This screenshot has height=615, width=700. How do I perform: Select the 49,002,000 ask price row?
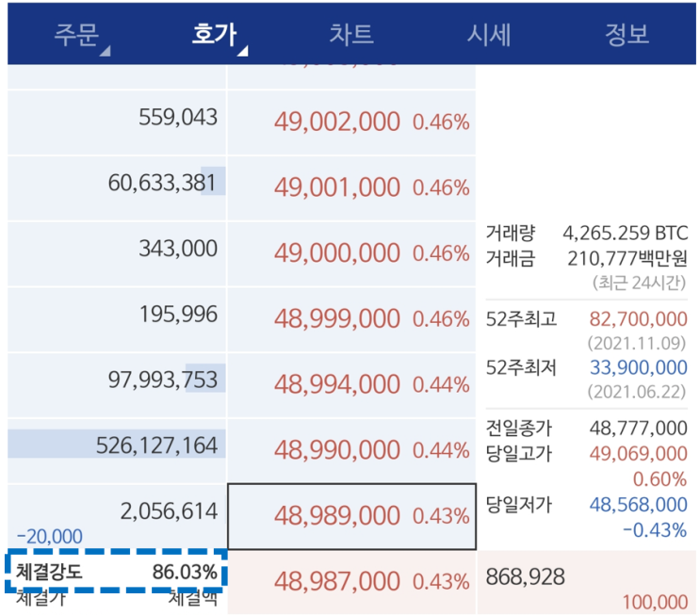tap(351, 122)
